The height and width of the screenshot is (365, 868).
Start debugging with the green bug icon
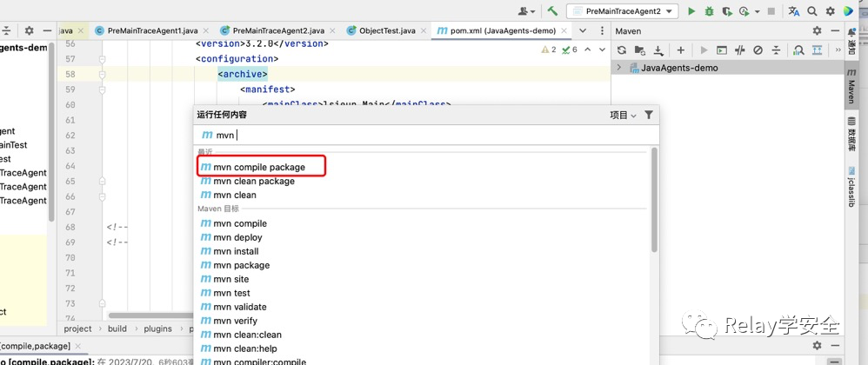pos(709,11)
